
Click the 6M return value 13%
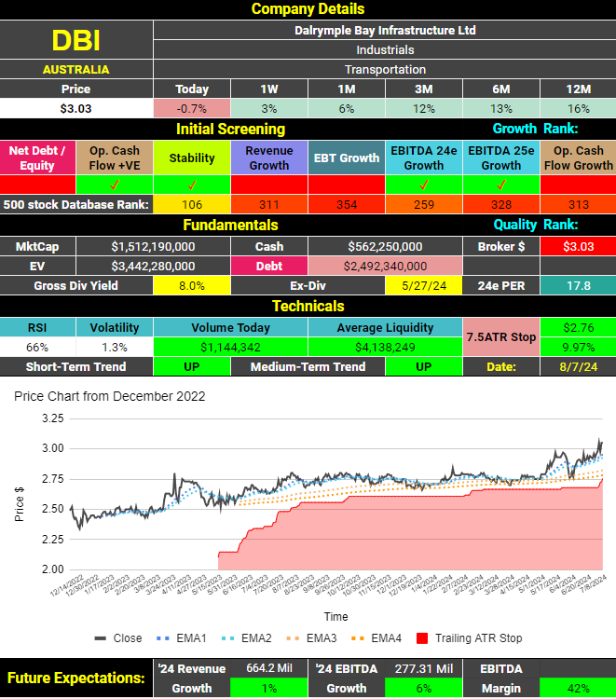click(501, 109)
